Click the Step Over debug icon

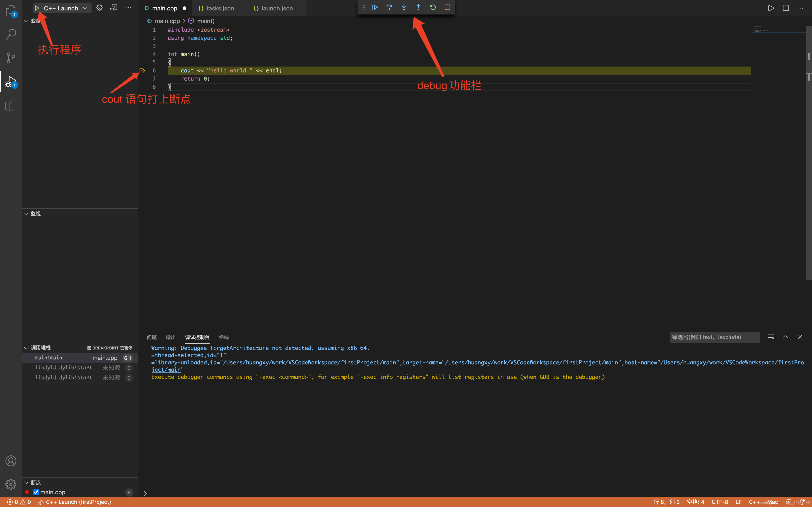coord(389,7)
